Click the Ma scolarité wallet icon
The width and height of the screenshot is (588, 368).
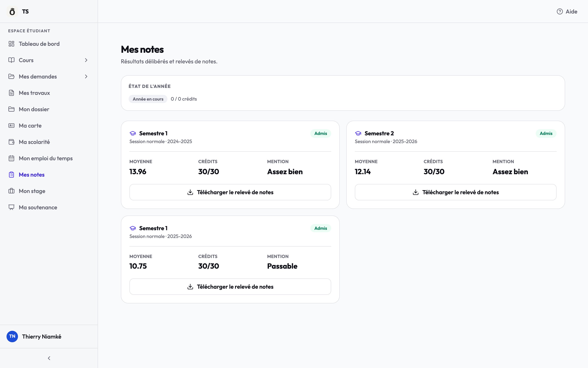point(11,142)
